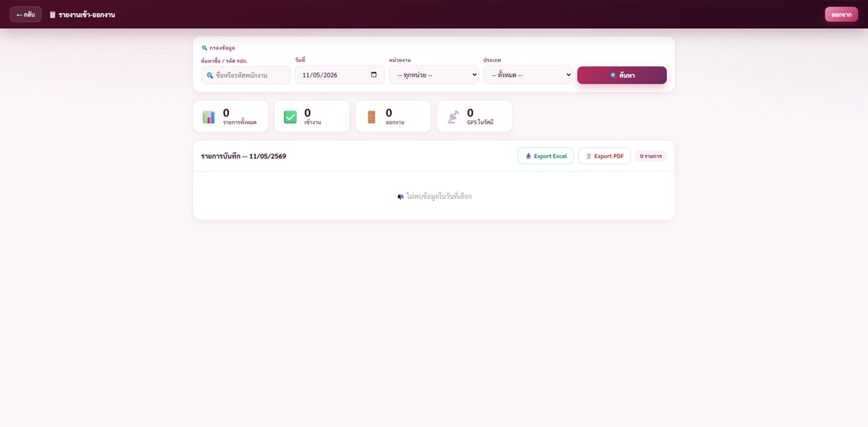The width and height of the screenshot is (868, 427).
Task: Click the ค้นหาชื่อ / รหัส field label
Action: pos(225,60)
